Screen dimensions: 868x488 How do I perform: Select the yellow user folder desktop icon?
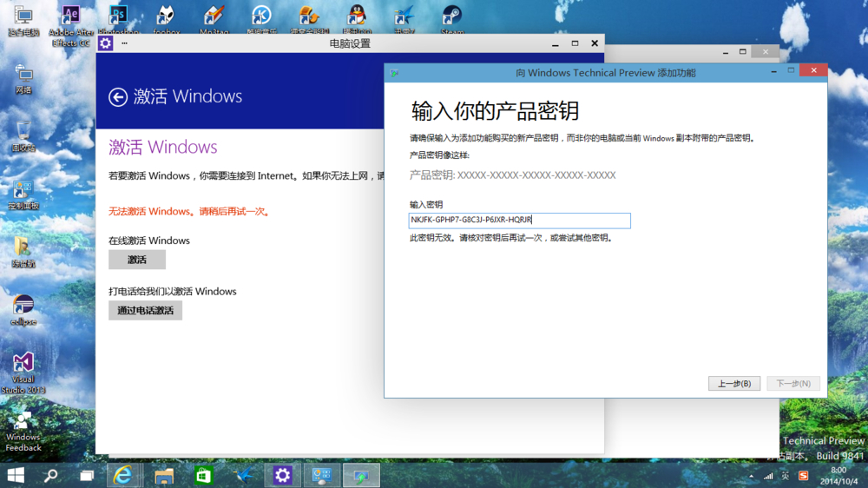(23, 252)
